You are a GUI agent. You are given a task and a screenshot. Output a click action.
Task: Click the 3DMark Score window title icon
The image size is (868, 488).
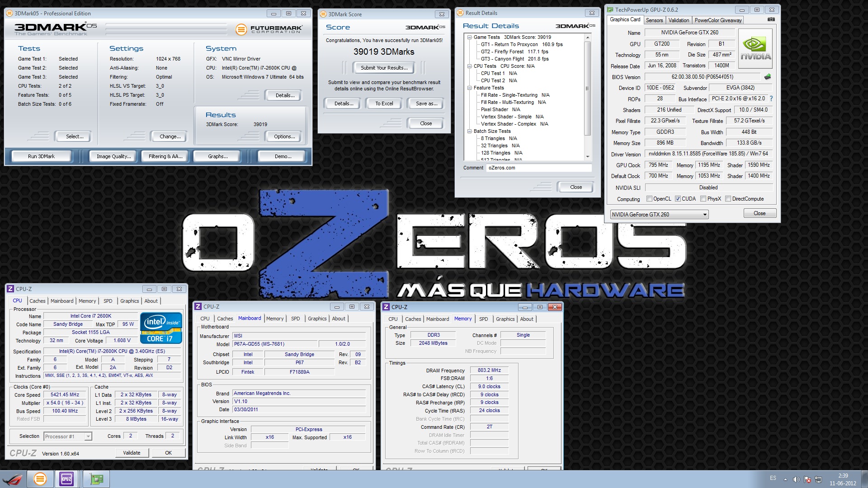[x=323, y=14]
